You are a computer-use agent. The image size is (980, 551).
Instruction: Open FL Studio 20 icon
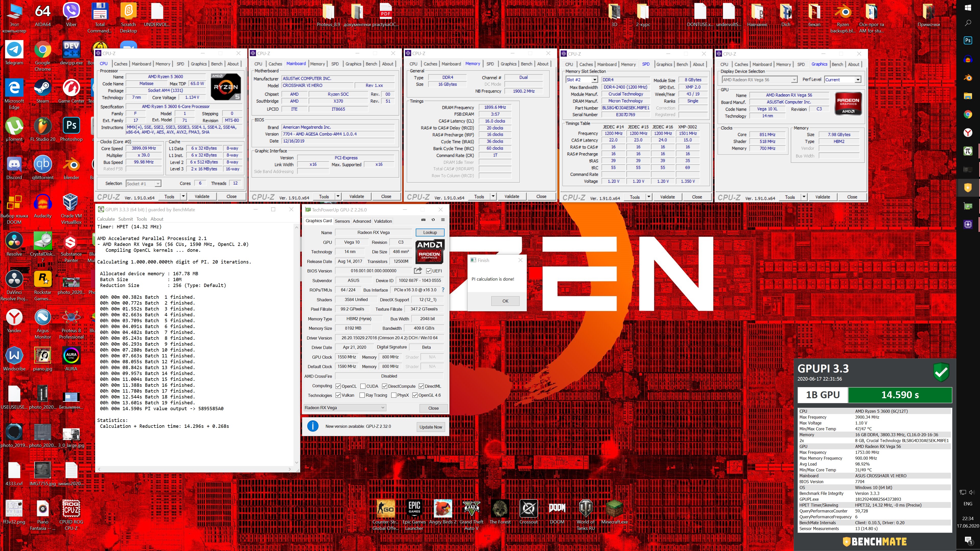point(43,129)
